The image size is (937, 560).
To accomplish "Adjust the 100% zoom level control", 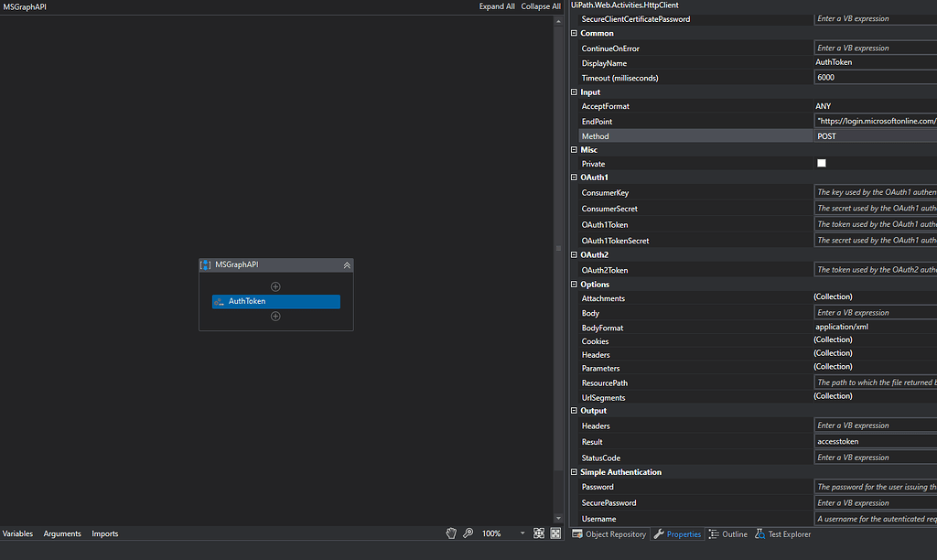I will [x=491, y=533].
